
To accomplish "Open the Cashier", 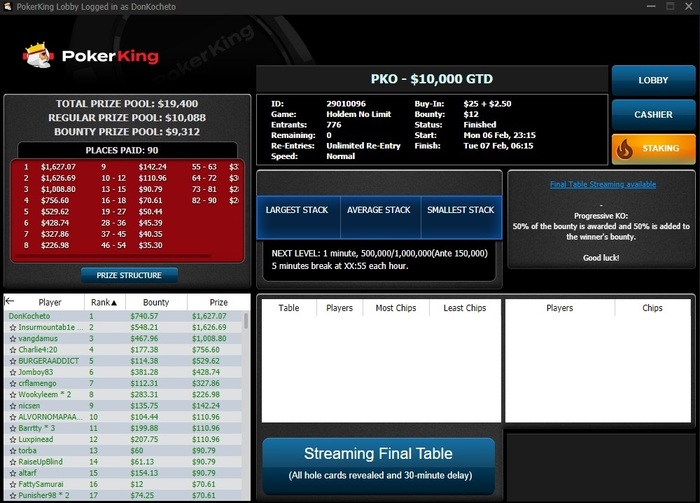I will [653, 115].
